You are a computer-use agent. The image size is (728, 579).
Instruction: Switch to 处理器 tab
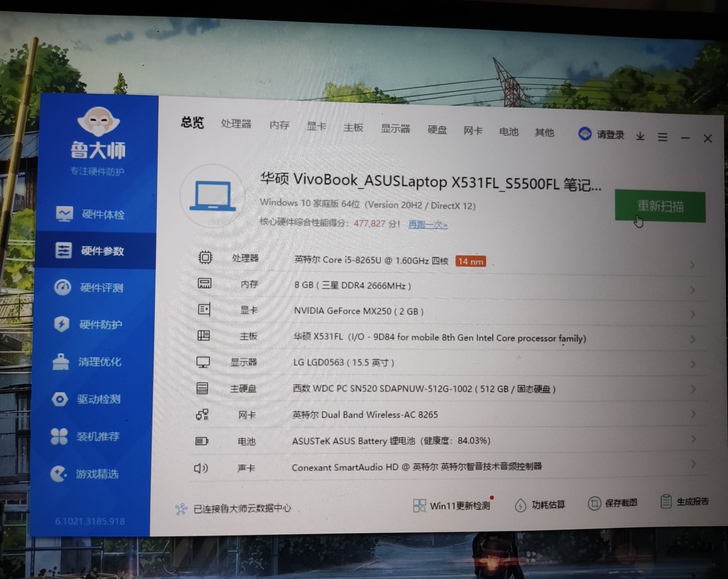(x=236, y=124)
